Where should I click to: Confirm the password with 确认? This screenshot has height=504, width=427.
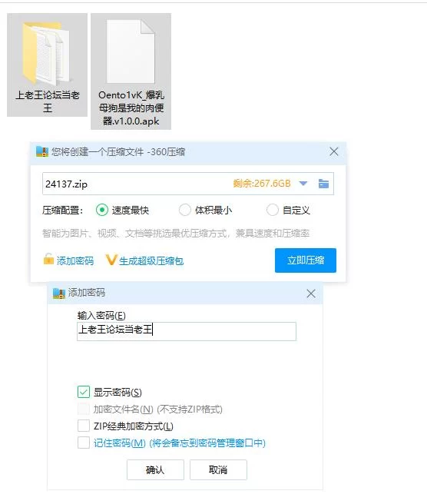(x=155, y=470)
